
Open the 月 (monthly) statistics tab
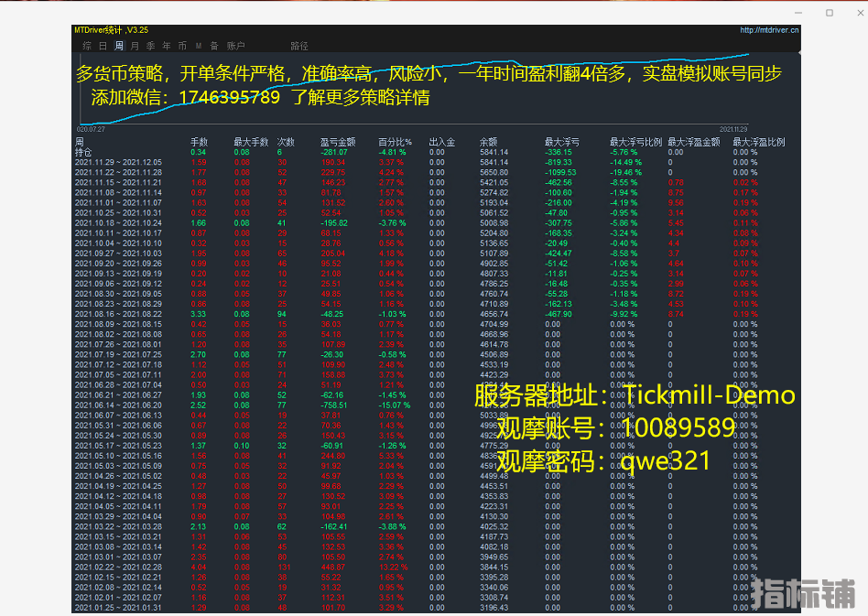135,45
